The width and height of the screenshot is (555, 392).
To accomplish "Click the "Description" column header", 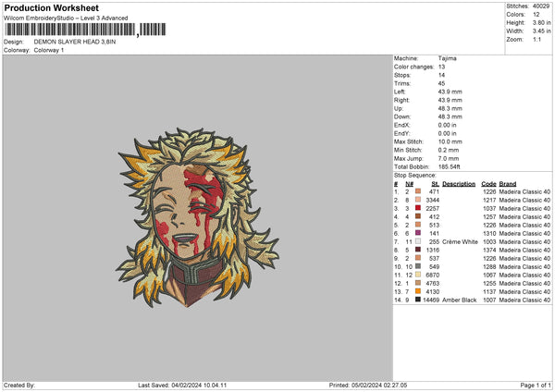I will coord(459,184).
